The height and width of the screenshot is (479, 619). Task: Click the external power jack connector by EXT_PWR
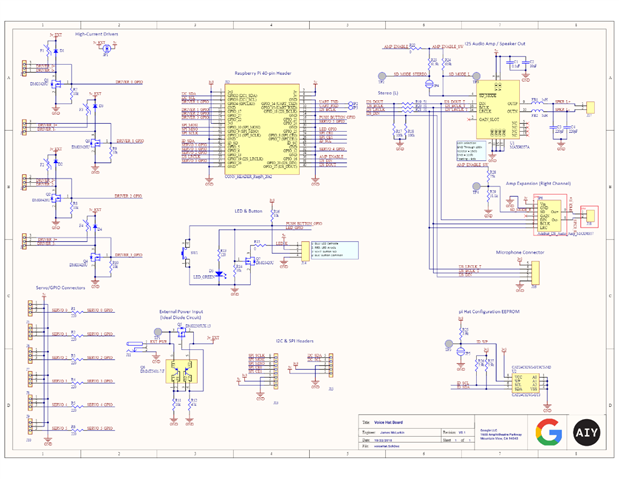[135, 346]
